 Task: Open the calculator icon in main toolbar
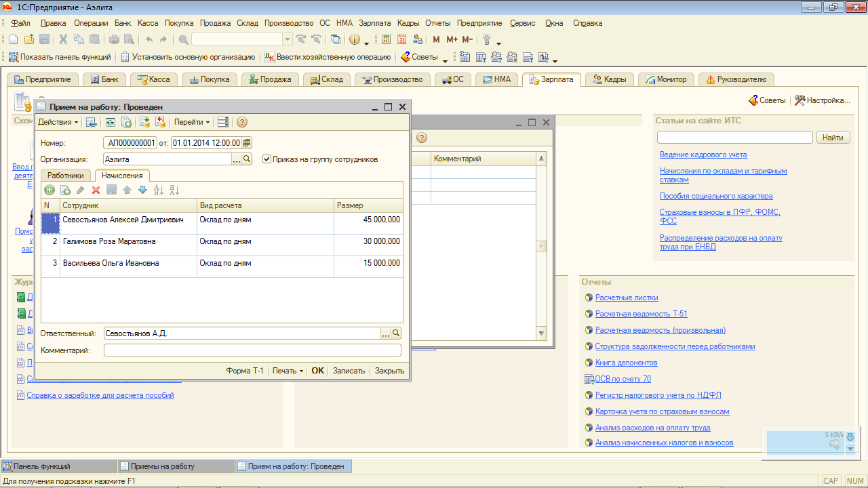(x=386, y=39)
